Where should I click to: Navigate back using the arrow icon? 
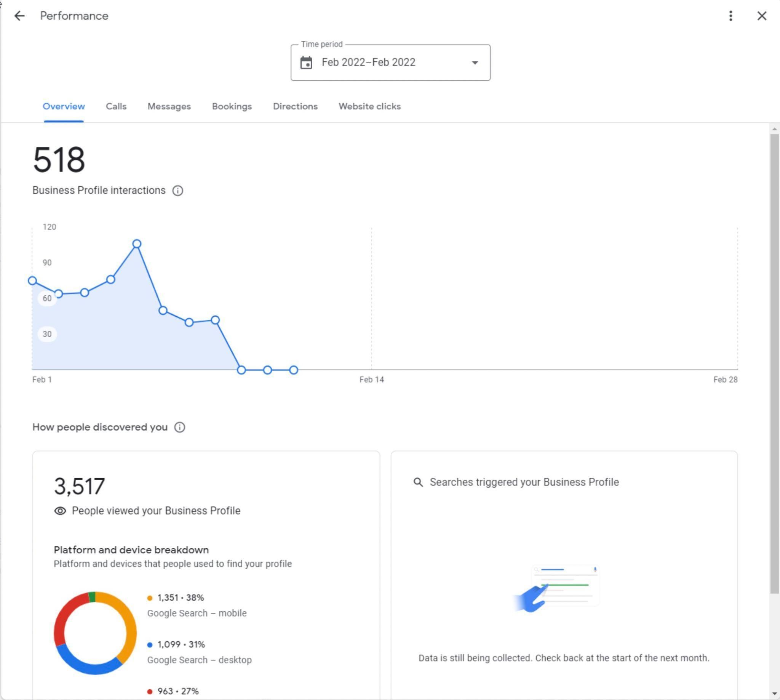tap(19, 16)
